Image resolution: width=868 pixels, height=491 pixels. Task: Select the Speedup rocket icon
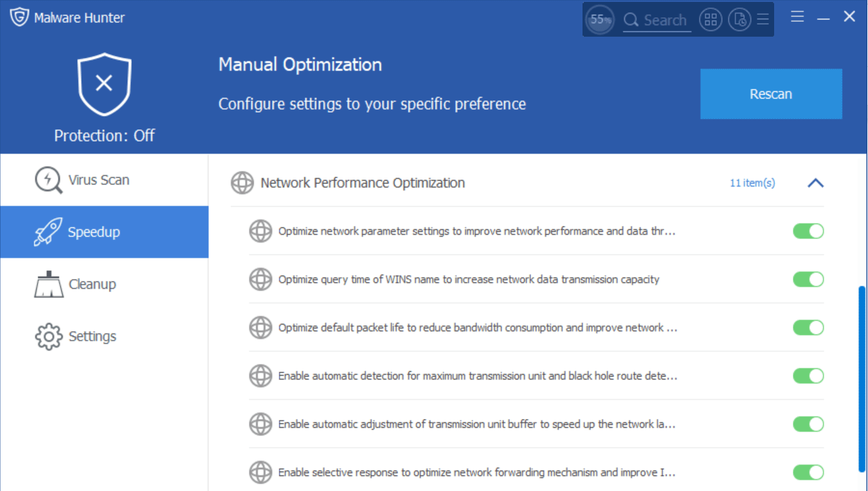(48, 232)
